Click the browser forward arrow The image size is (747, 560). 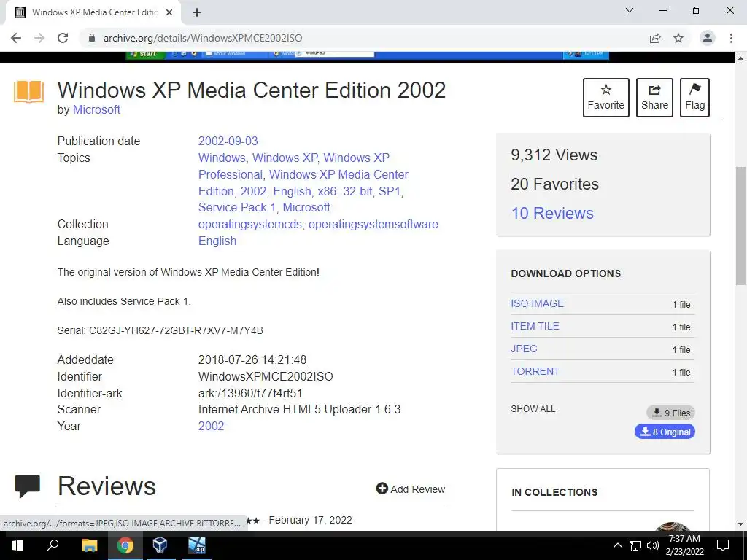(x=39, y=38)
